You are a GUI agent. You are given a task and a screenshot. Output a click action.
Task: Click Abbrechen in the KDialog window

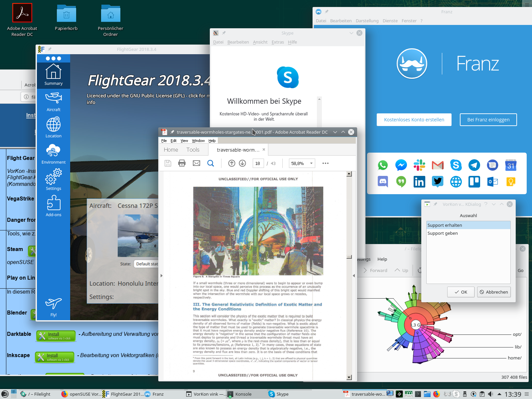(x=494, y=292)
